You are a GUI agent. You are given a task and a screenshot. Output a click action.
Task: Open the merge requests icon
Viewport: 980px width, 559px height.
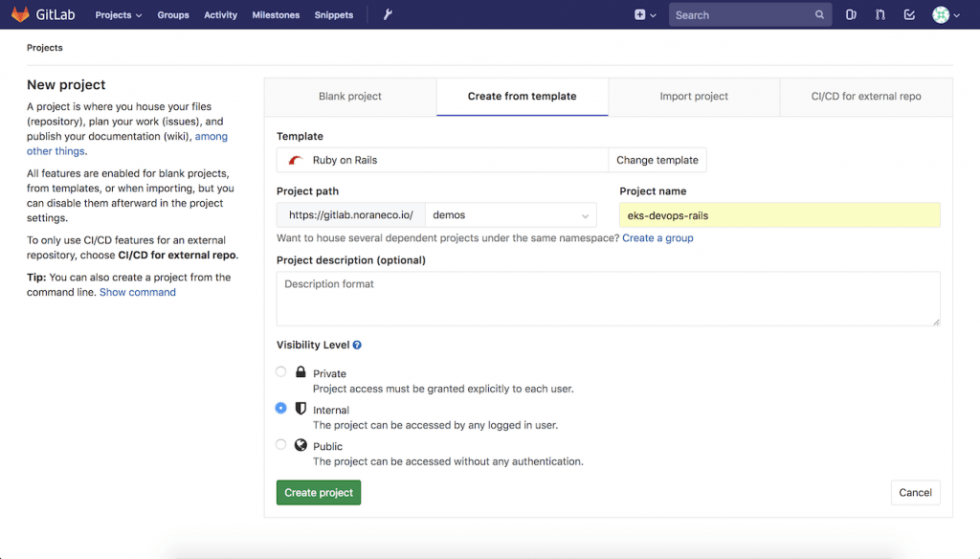pos(880,14)
